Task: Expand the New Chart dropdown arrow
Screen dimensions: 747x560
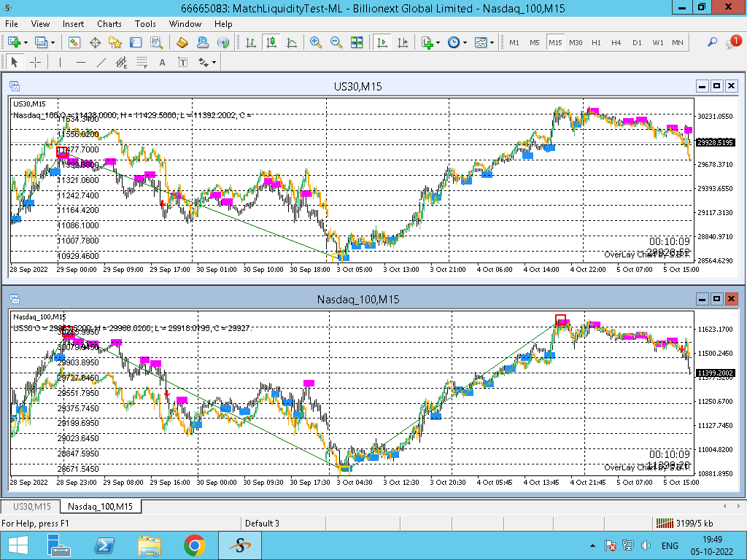Action: 26,43
